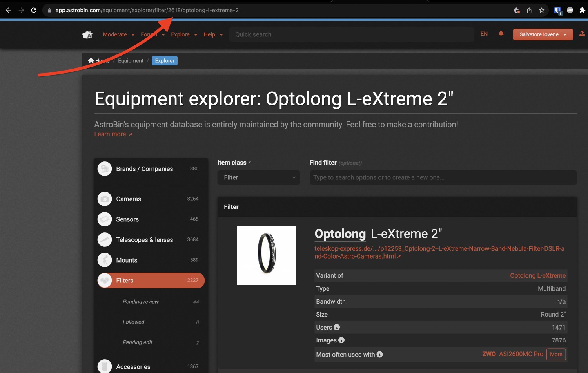Viewport: 588px width, 373px height.
Task: Open the Item class Filter dropdown
Action: (259, 177)
